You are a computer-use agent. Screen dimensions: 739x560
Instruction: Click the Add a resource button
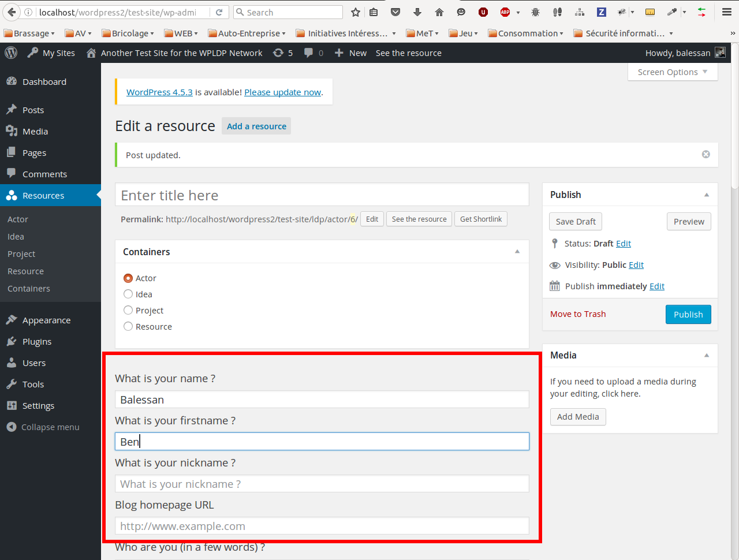256,126
